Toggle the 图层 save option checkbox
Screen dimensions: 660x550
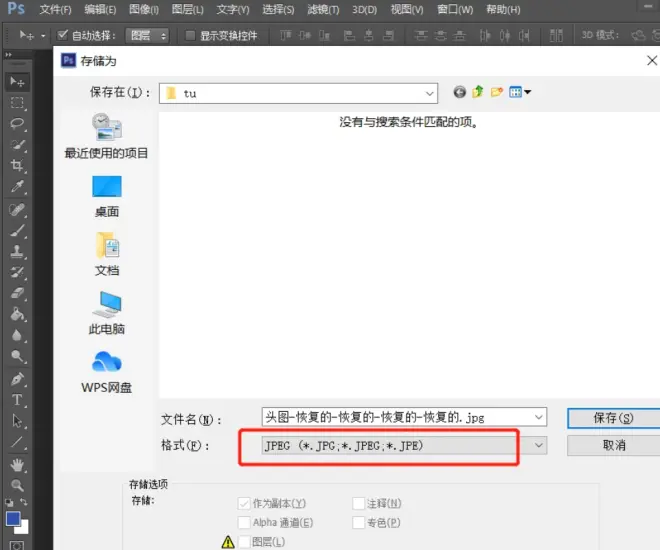pos(244,542)
